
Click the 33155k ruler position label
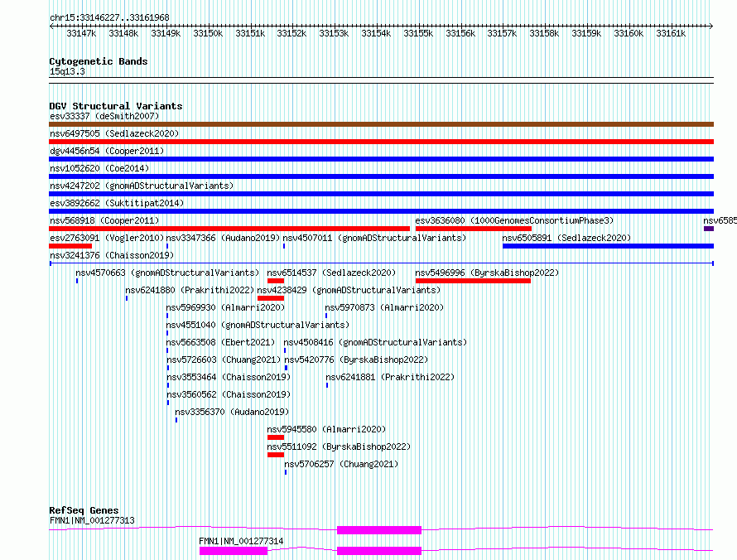click(x=418, y=33)
